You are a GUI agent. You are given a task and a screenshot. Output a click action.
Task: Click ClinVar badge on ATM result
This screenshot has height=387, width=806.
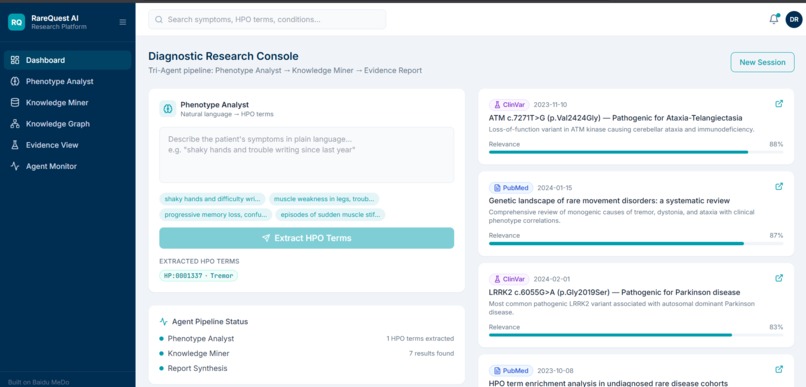pyautogui.click(x=509, y=105)
